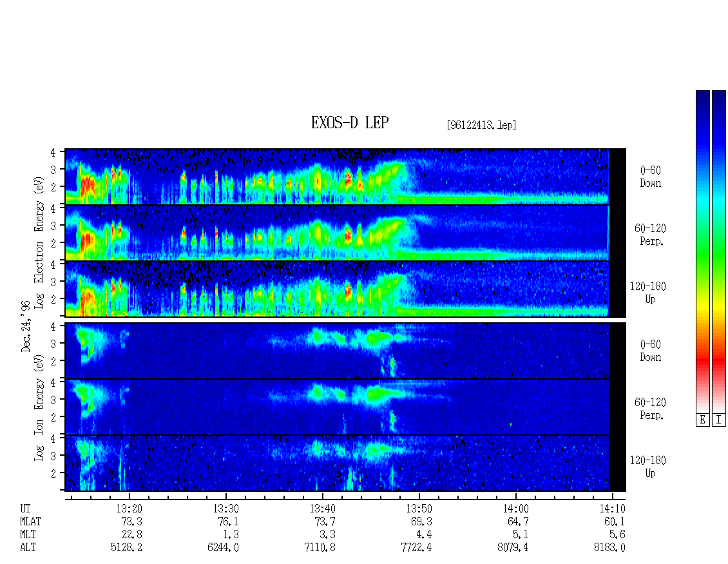
Task: Select the file name [96122413.lep]
Action: coord(481,125)
